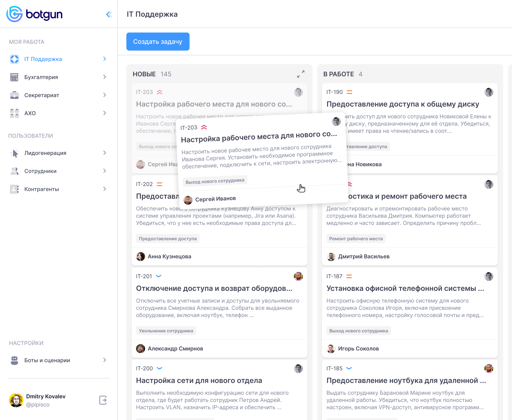The width and height of the screenshot is (512, 420).
Task: Click medium priority icon on IT-190
Action: coord(349,92)
